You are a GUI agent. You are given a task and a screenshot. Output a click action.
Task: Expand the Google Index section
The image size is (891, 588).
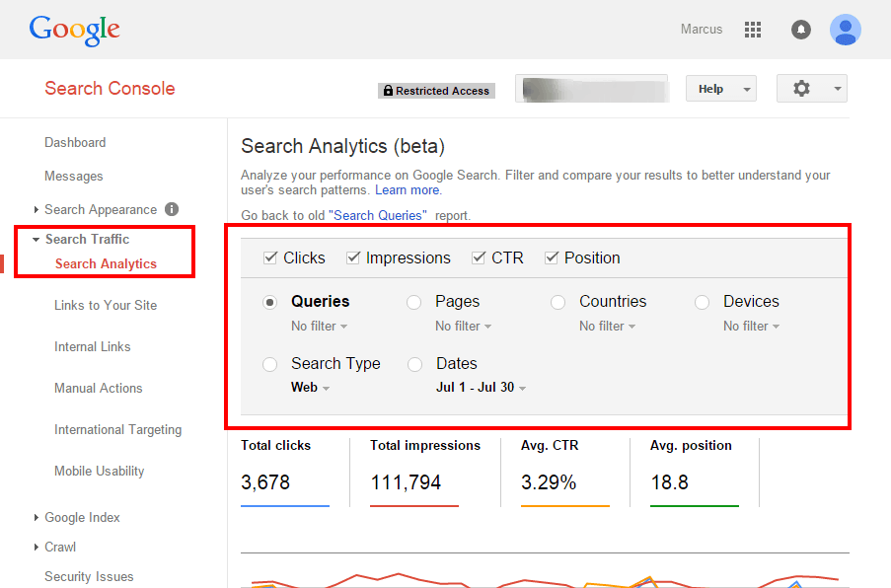tap(36, 518)
